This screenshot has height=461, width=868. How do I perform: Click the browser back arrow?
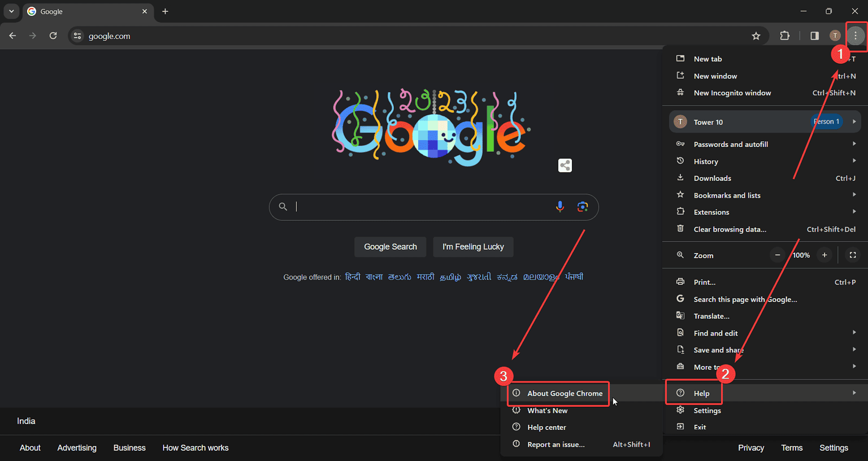tap(12, 36)
